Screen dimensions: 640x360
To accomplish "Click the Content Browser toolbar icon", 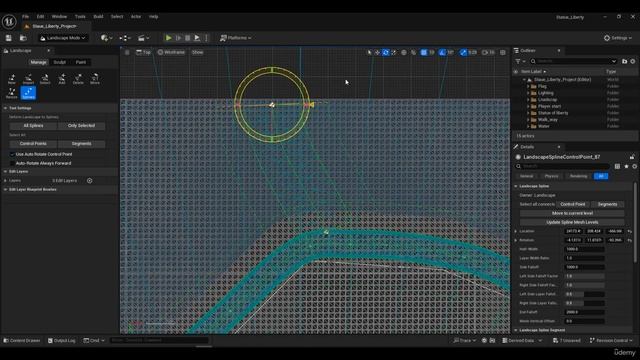I will coord(23,38).
